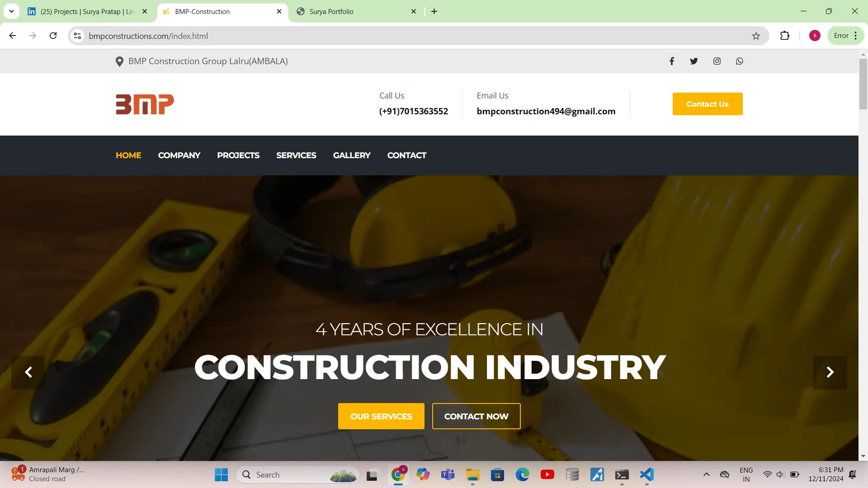Click the location pin next to BMP address

click(119, 61)
